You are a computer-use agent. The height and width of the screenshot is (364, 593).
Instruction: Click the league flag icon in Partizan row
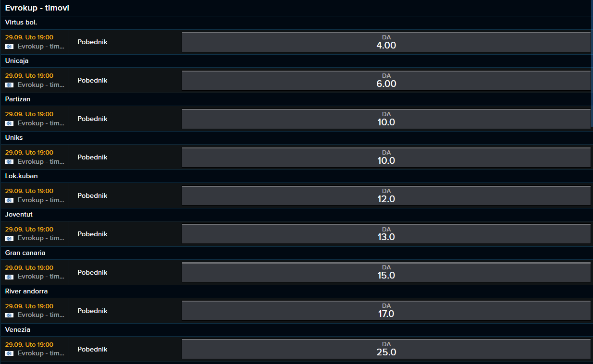[x=9, y=123]
